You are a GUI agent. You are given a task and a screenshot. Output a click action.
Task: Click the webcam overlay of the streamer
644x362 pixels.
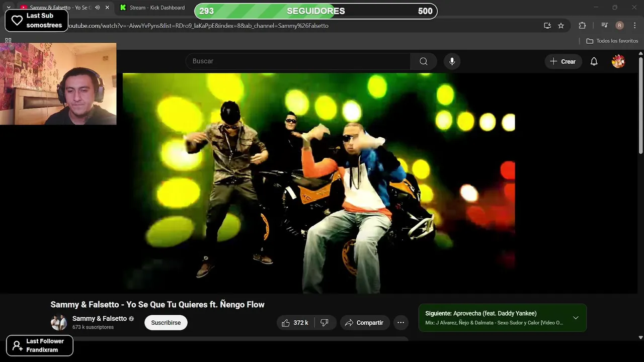coord(58,84)
